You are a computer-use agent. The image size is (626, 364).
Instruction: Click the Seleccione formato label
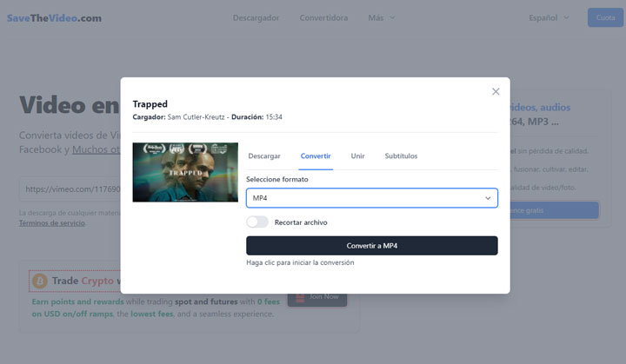pyautogui.click(x=277, y=179)
